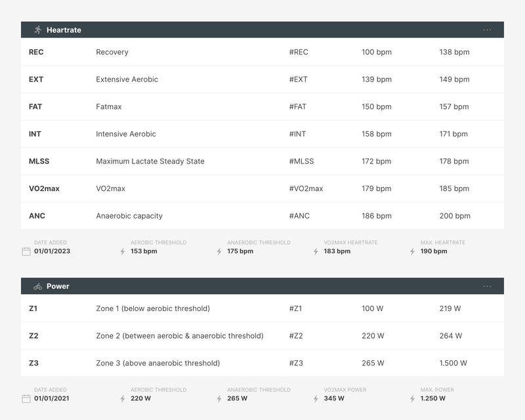525x420 pixels.
Task: Click lightning icon next to 1.250 W
Action: pyautogui.click(x=413, y=398)
